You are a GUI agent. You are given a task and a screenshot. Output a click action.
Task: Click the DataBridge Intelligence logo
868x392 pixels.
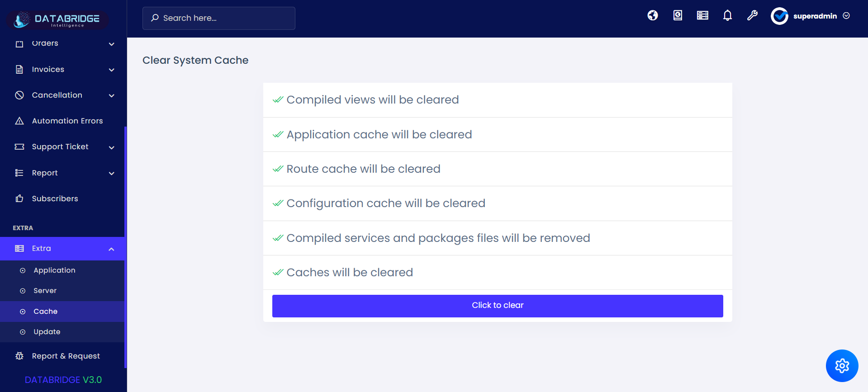click(x=57, y=20)
